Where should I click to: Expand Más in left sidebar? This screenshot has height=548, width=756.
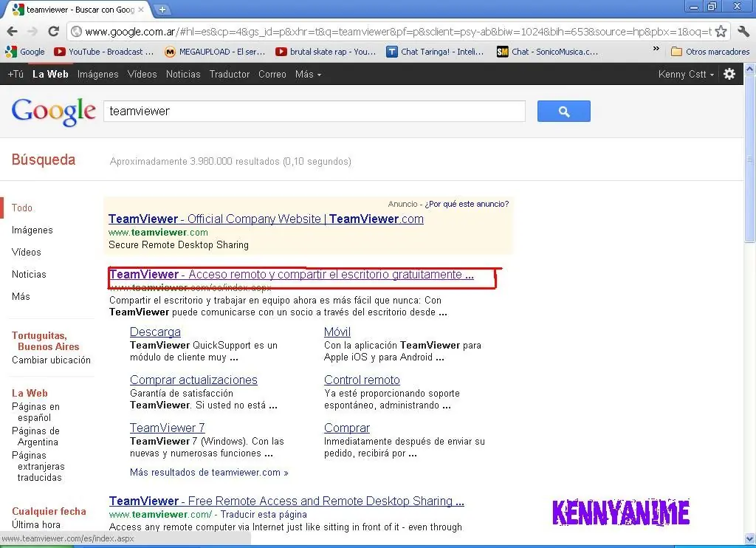(x=21, y=297)
